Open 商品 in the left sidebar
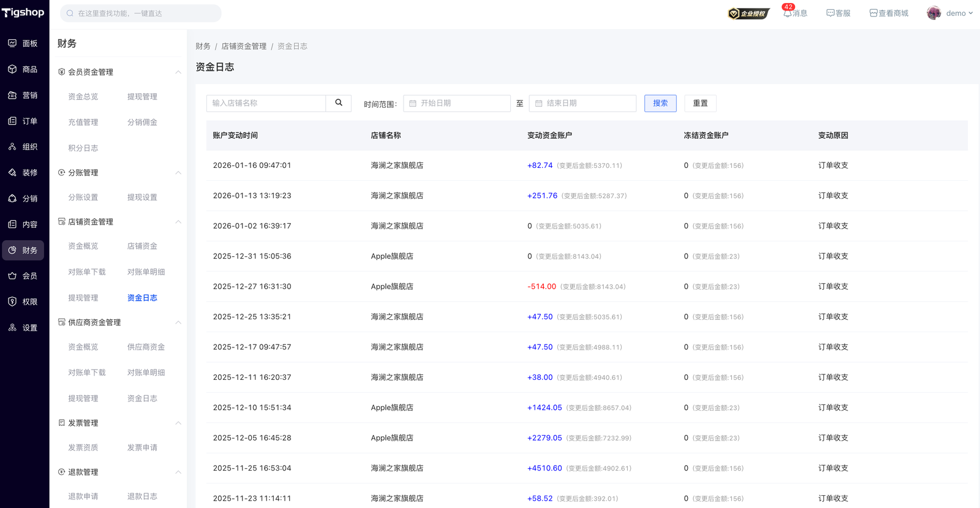The width and height of the screenshot is (980, 508). (x=23, y=69)
